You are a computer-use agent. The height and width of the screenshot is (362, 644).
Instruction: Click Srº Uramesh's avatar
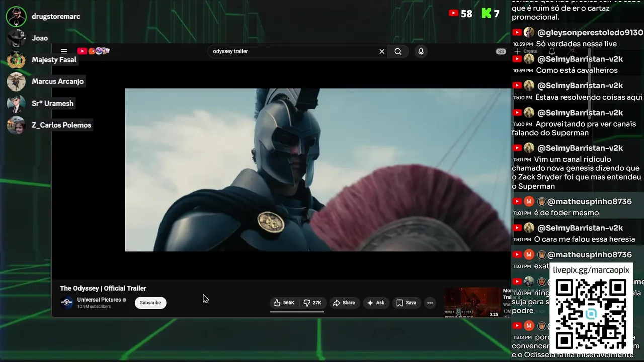click(x=16, y=103)
